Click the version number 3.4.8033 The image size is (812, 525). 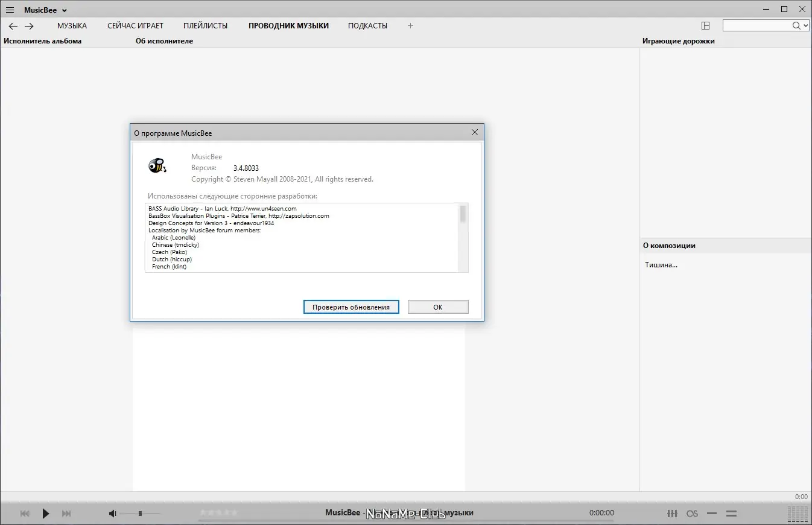click(x=246, y=168)
